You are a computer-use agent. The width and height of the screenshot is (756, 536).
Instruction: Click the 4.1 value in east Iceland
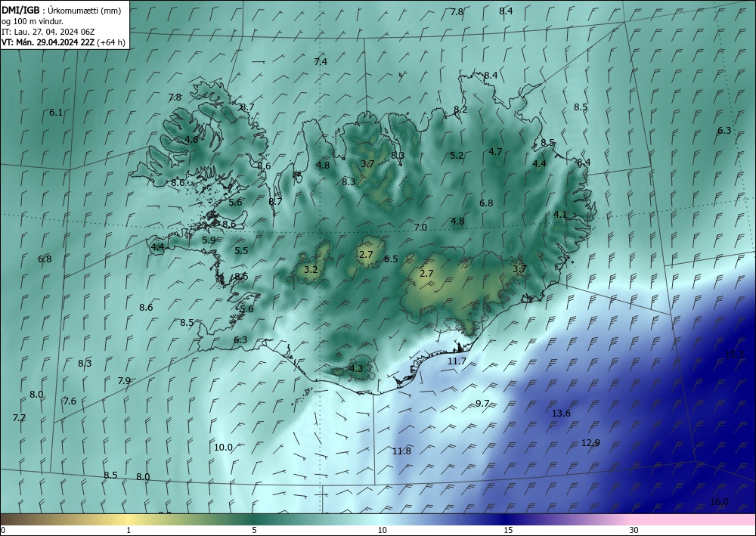click(560, 215)
